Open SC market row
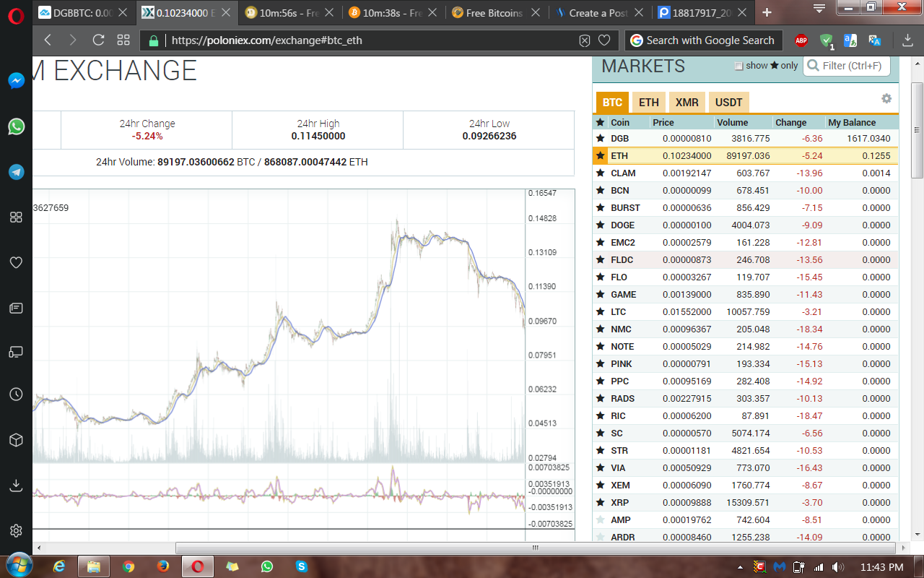 (746, 433)
